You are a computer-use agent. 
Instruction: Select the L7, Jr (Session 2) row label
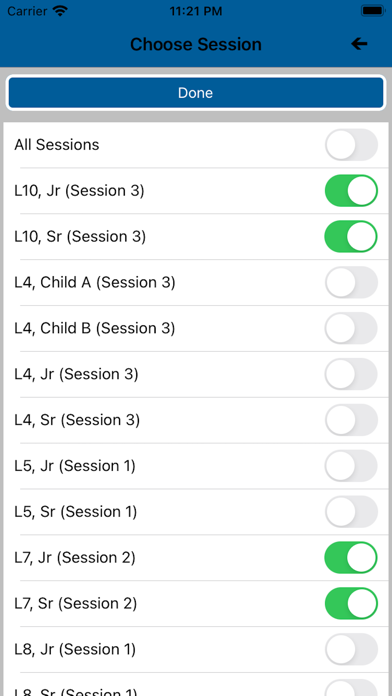click(x=75, y=558)
